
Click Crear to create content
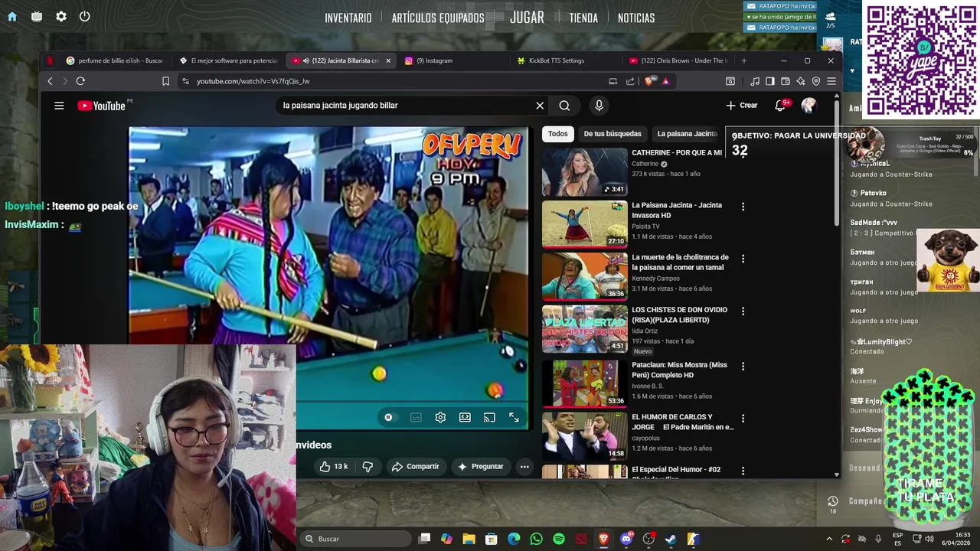click(x=742, y=106)
